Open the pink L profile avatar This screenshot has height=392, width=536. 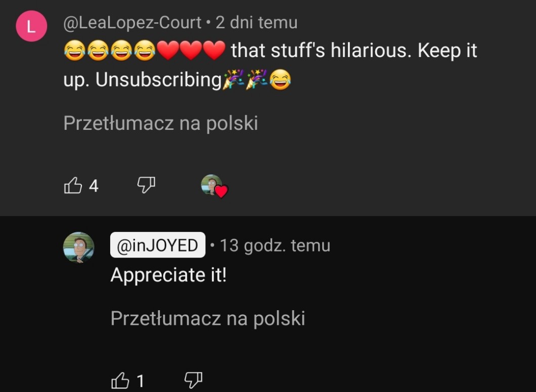click(x=31, y=27)
